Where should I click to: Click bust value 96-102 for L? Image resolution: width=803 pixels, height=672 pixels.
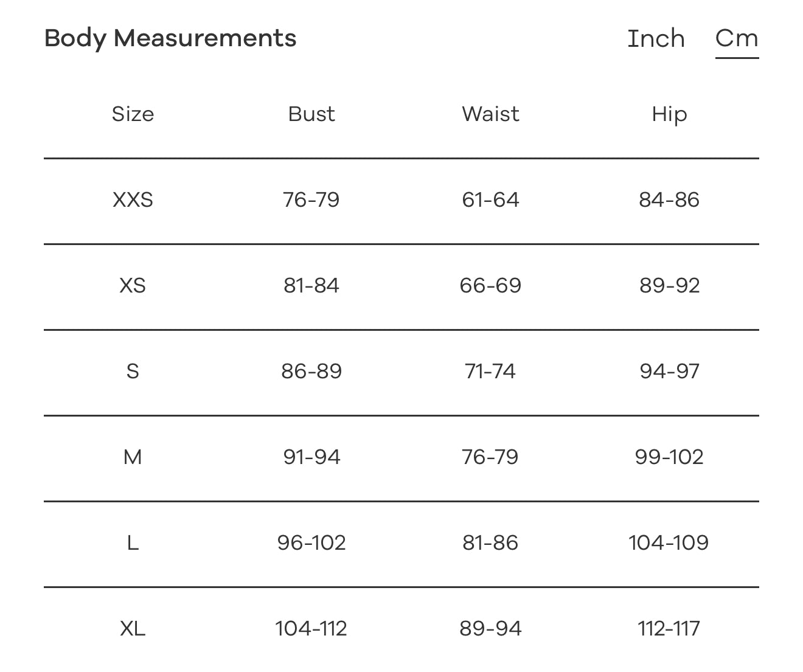click(311, 542)
